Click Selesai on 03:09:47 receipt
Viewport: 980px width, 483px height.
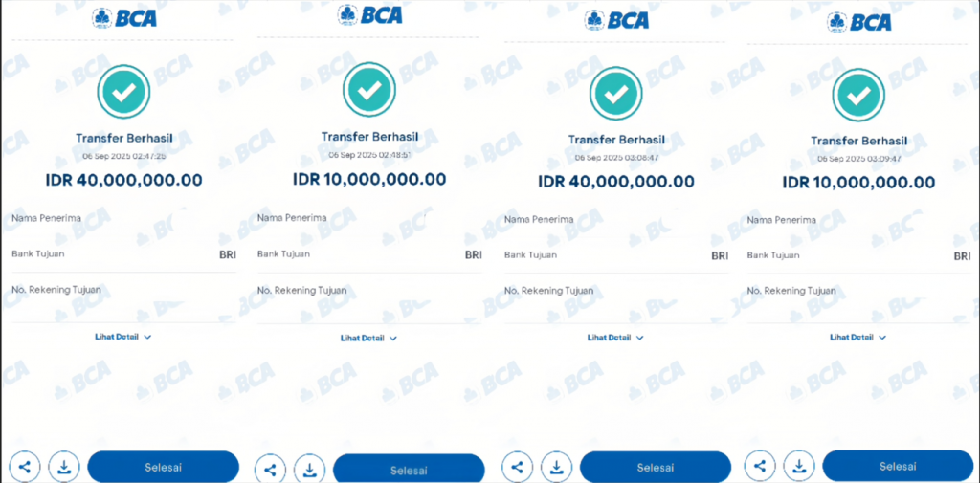(x=898, y=466)
